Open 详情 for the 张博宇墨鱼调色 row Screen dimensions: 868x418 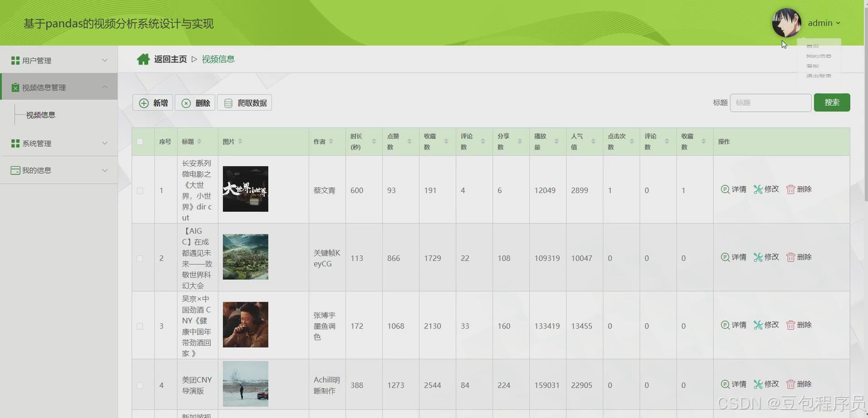point(734,325)
